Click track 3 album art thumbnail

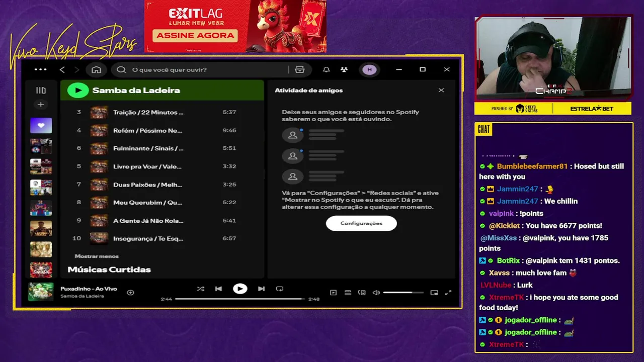pos(99,112)
